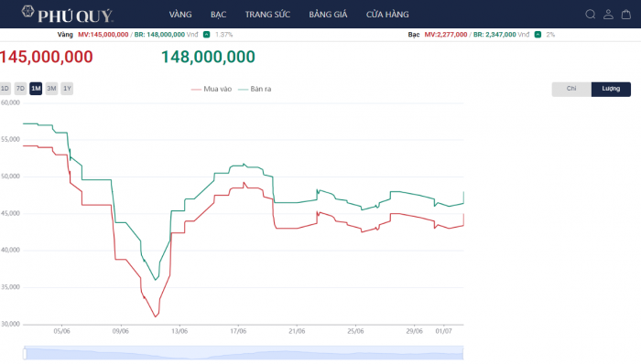Viewport: 641px width, 364px height.
Task: Select the 1D time range
Action: pos(5,89)
